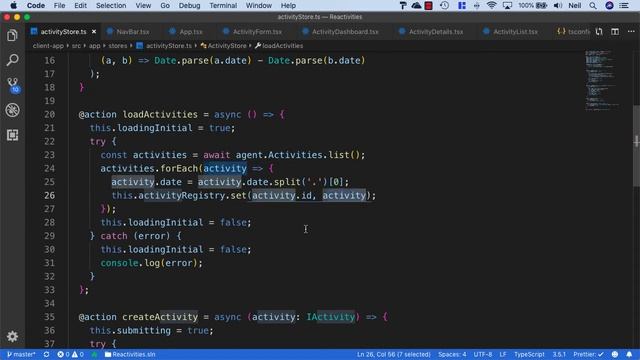
Task: Click the Open Changes icon beside tabs
Action: pos(599,31)
